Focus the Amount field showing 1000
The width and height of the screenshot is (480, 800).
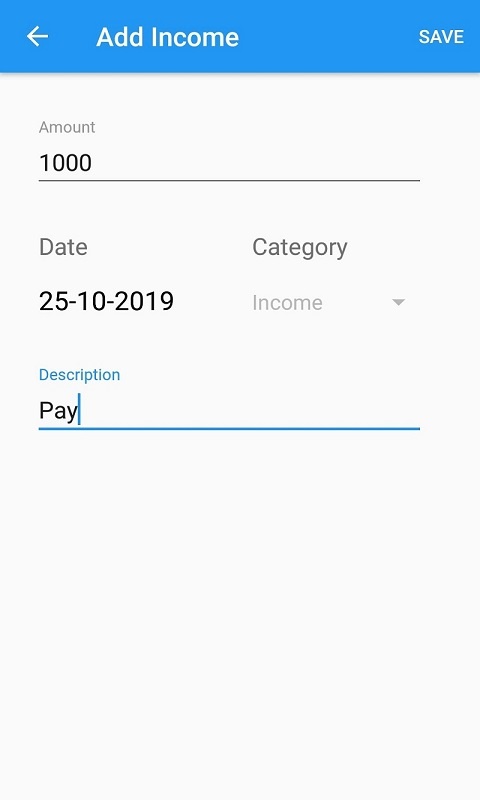pos(229,163)
